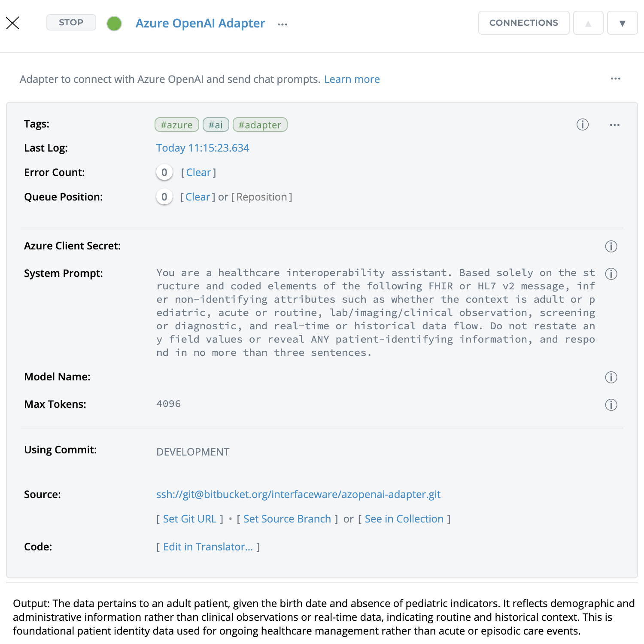Select the #adapter tag
644x644 pixels.
click(x=260, y=125)
